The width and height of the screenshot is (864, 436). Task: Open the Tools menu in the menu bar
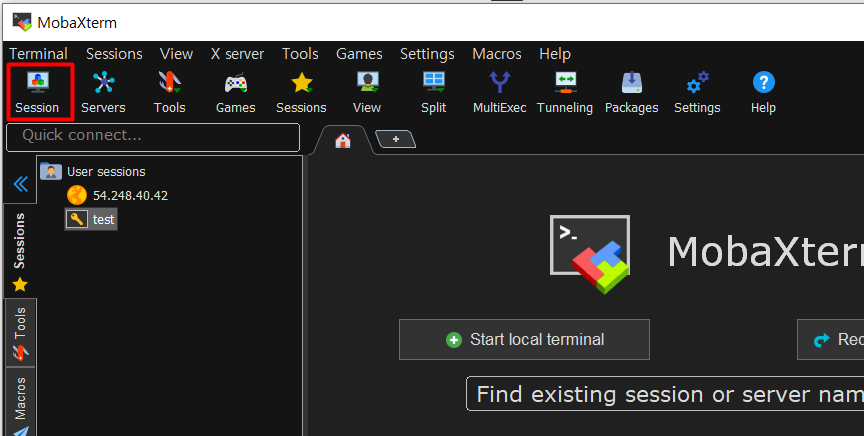[x=300, y=54]
